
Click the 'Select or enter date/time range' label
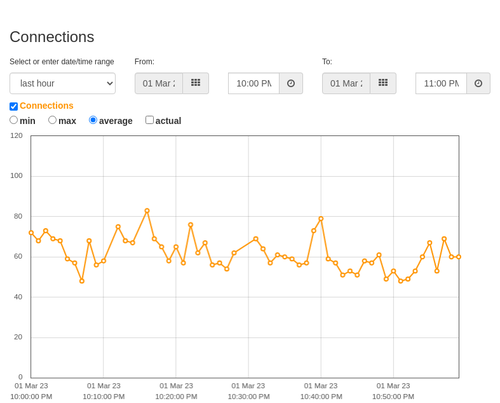(x=62, y=62)
